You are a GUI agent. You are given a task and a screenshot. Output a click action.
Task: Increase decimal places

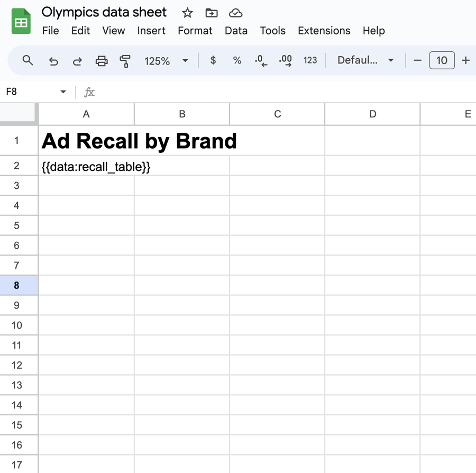tap(285, 60)
